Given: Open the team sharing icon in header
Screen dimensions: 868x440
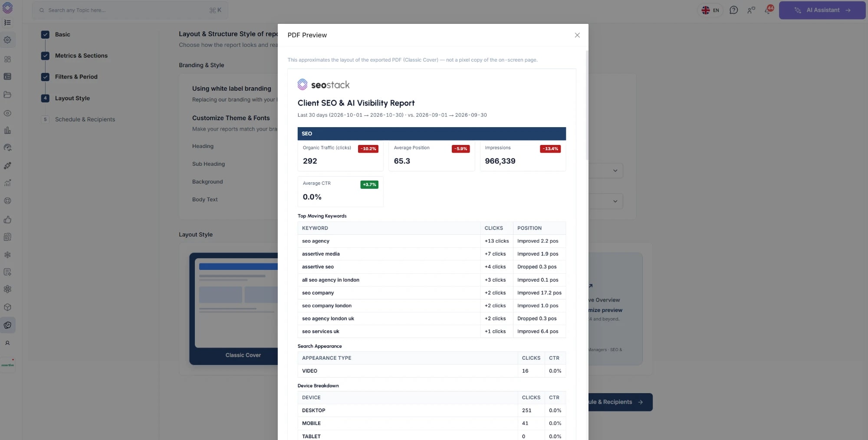Looking at the screenshot, I should pos(751,10).
